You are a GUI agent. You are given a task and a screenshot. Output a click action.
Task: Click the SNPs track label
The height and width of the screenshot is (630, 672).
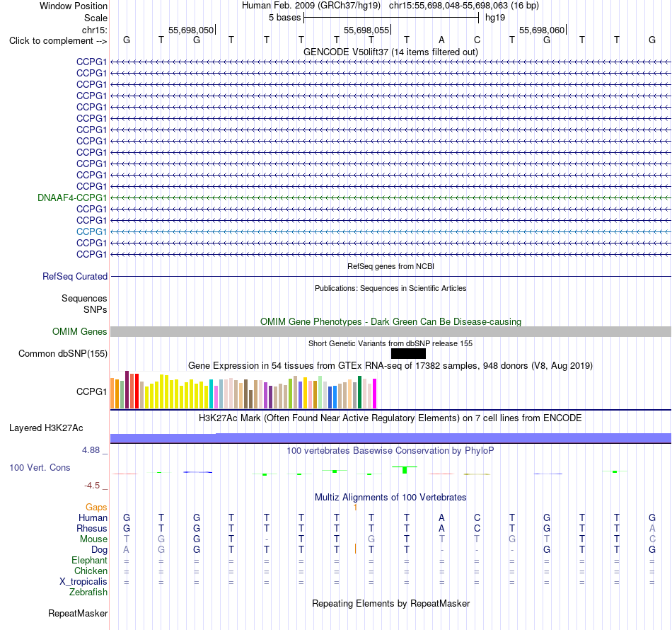pyautogui.click(x=95, y=309)
